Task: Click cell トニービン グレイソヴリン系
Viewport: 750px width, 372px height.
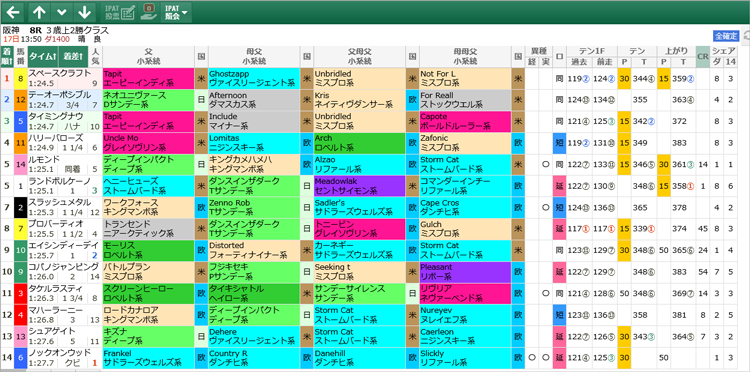Action: 360,229
